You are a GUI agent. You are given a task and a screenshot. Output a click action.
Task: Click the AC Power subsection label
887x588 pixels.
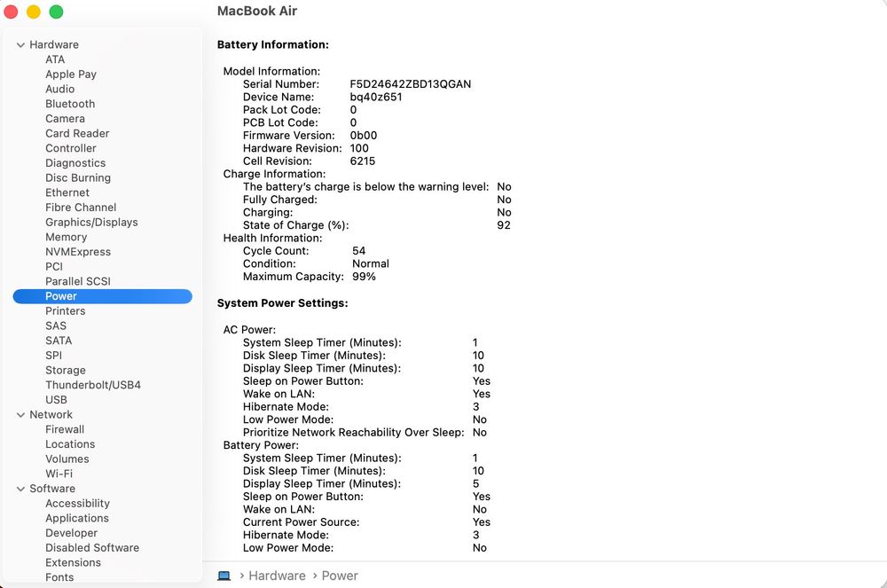pos(249,330)
